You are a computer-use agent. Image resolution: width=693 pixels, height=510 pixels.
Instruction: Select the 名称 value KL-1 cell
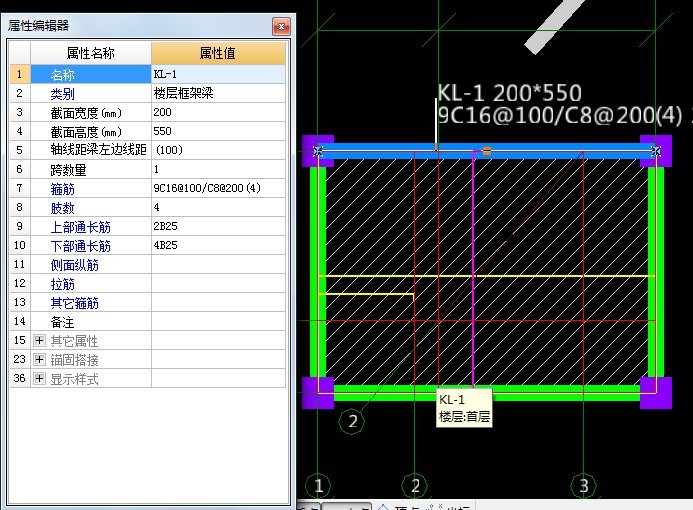pos(218,74)
